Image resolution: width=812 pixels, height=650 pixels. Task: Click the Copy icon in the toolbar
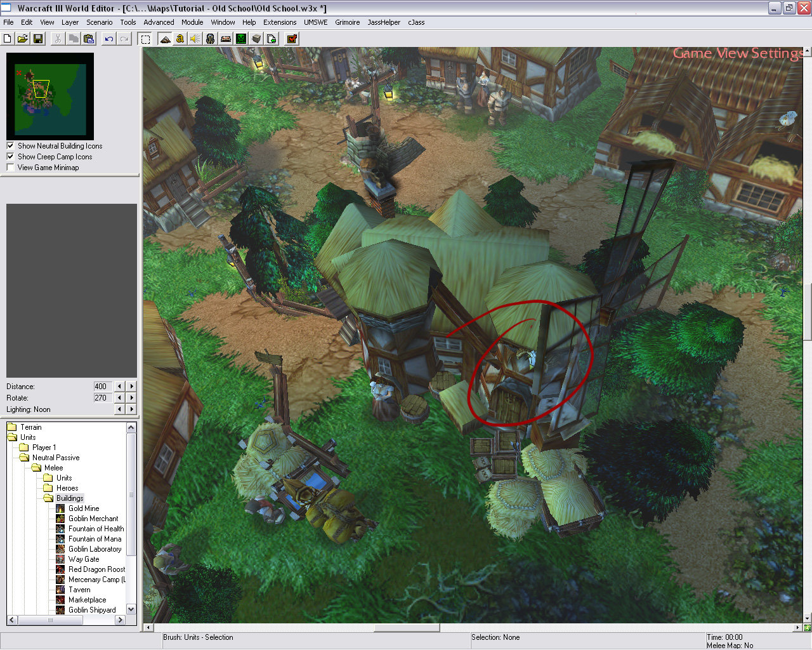(74, 39)
